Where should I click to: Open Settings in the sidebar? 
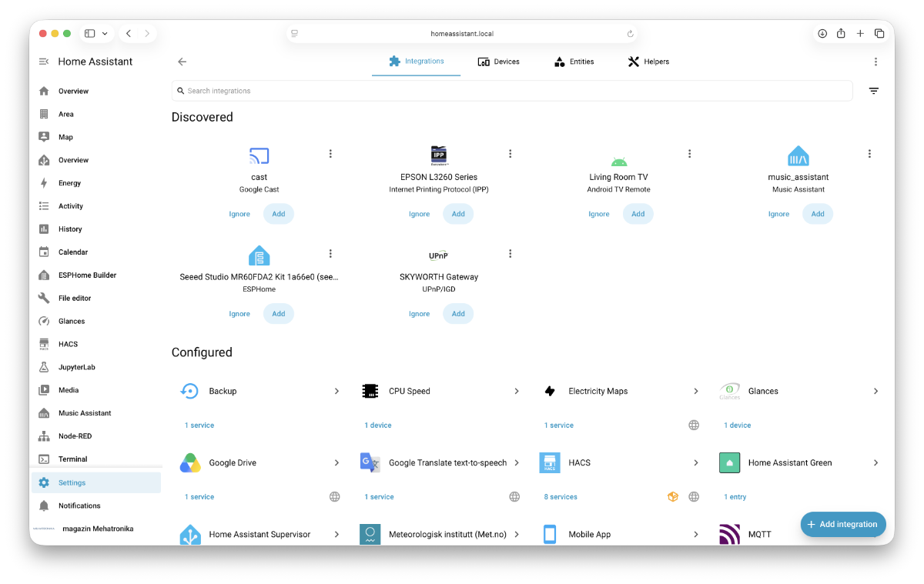pos(96,482)
